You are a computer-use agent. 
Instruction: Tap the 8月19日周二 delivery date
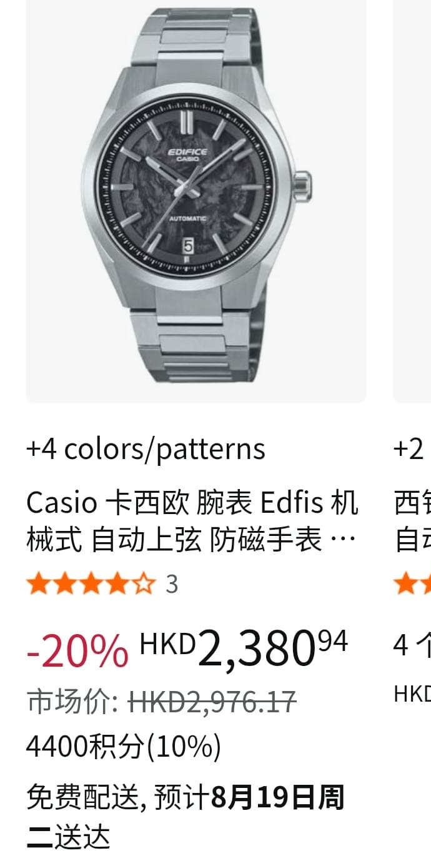(x=186, y=818)
